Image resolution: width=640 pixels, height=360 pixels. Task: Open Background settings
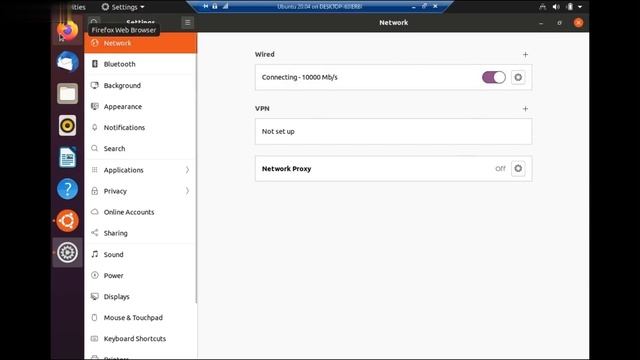[x=140, y=85]
